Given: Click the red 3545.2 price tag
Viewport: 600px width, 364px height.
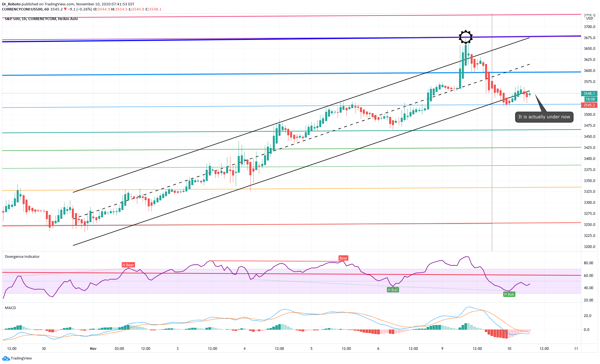Looking at the screenshot, I should coord(589,105).
